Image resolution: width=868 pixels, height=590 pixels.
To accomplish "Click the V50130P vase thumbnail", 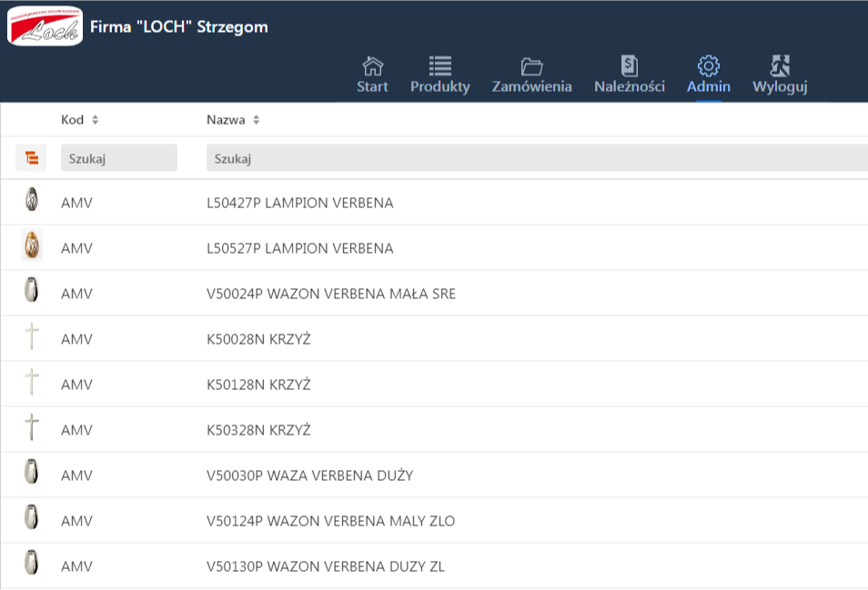I will (32, 564).
